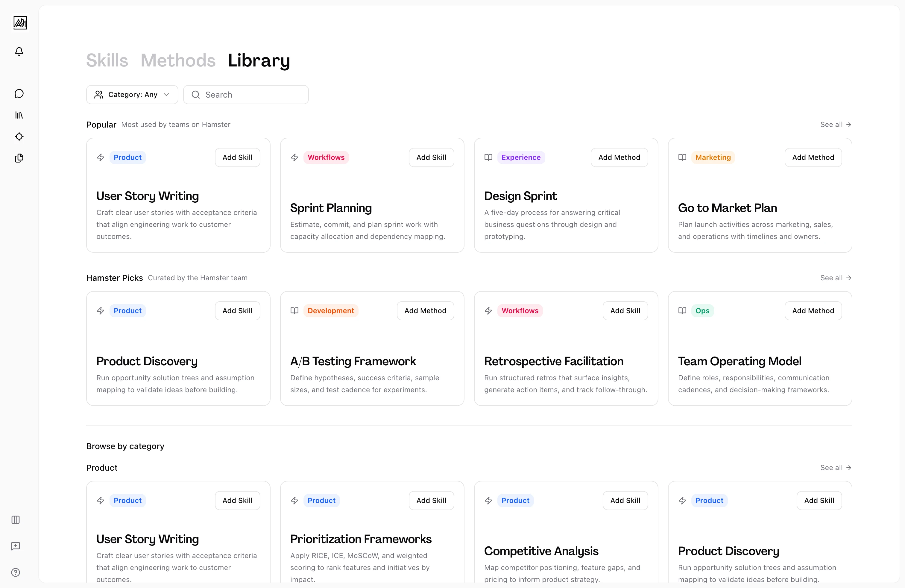This screenshot has width=905, height=588.
Task: Click the feedback message-plus icon
Action: [16, 546]
